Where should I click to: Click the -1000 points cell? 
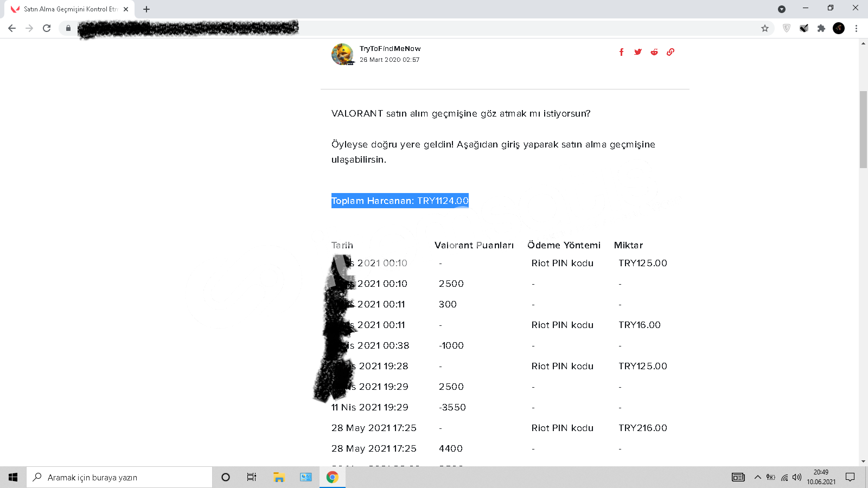[451, 345]
